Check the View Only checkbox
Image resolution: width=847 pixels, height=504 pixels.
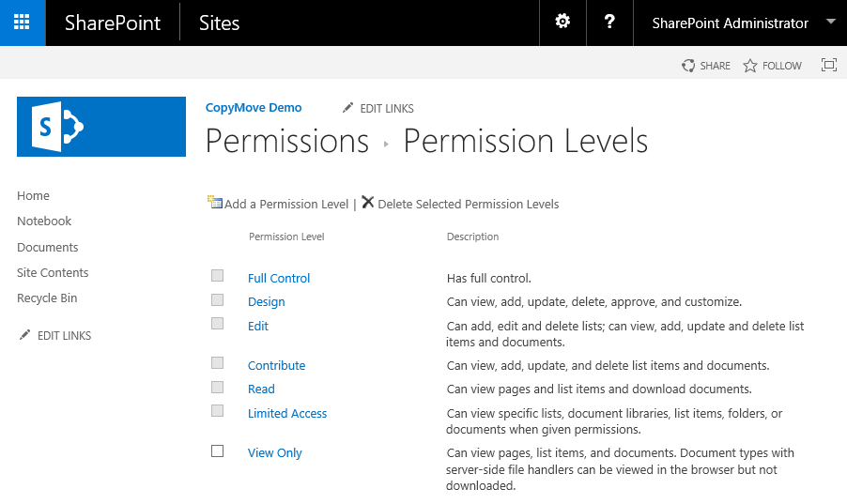coord(218,451)
